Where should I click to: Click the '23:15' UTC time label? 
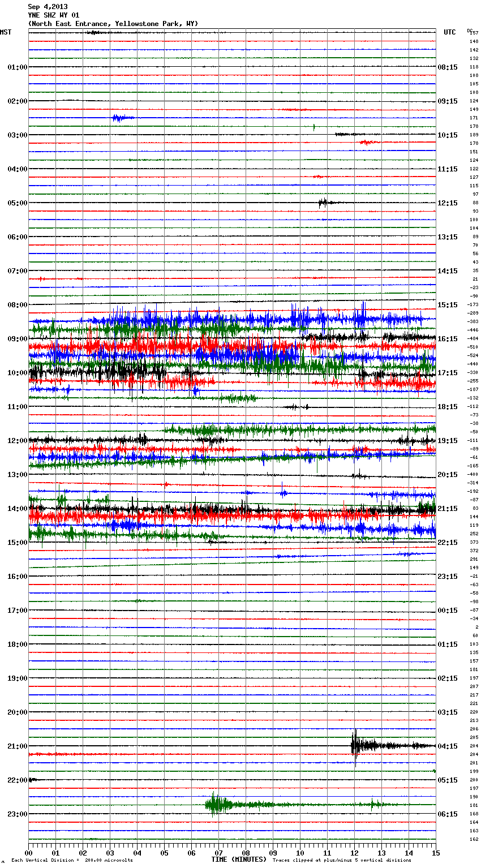point(448,577)
